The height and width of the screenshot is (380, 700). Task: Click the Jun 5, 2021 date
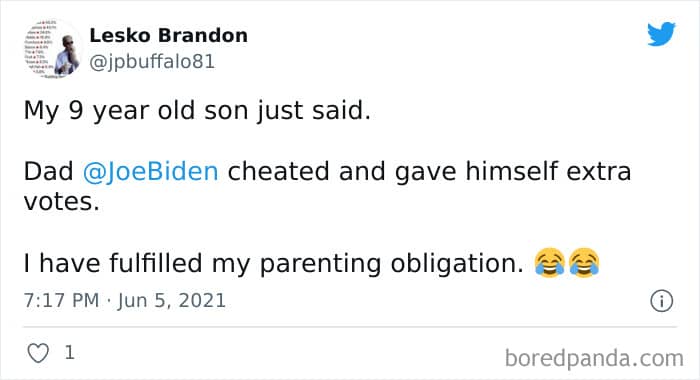(171, 300)
